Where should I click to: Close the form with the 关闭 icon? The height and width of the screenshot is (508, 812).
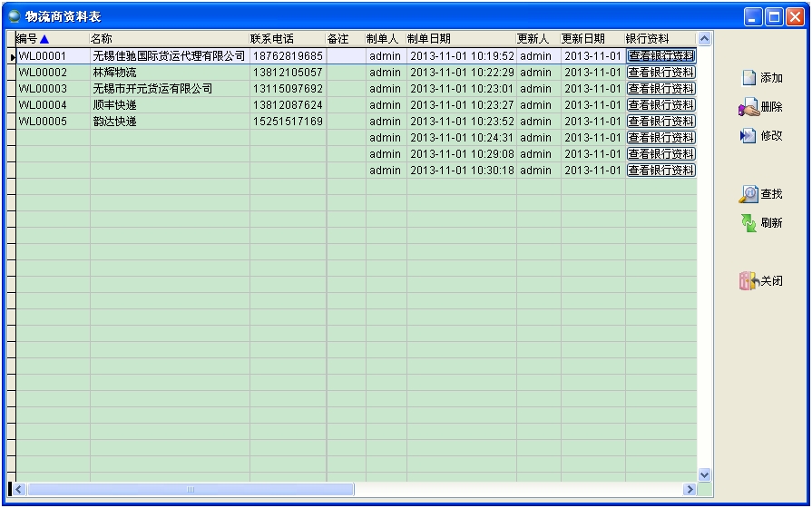coord(748,281)
